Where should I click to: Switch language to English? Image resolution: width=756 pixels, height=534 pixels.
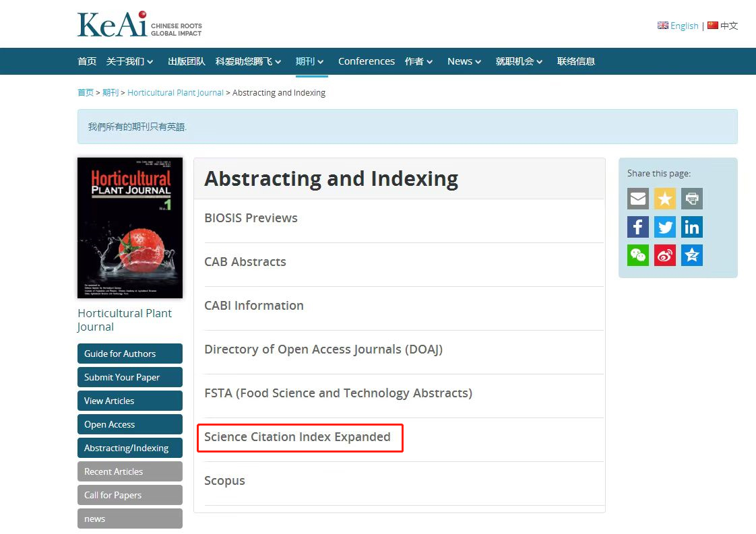click(684, 26)
